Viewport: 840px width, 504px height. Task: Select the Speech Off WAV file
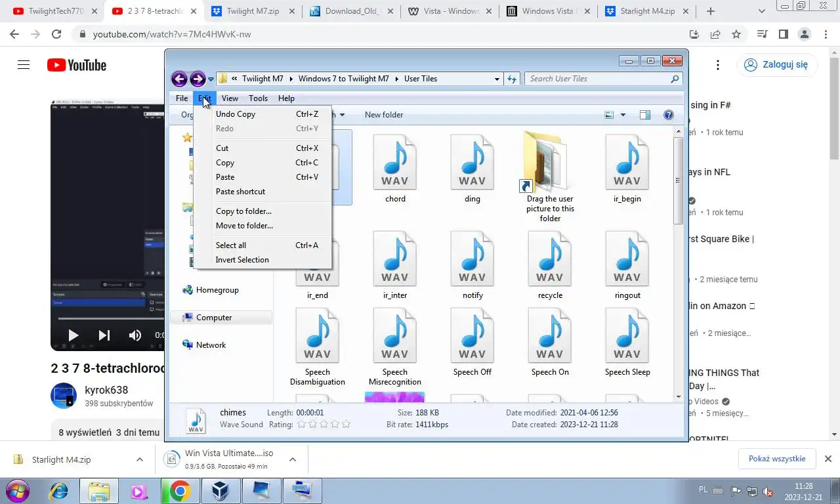tap(472, 343)
